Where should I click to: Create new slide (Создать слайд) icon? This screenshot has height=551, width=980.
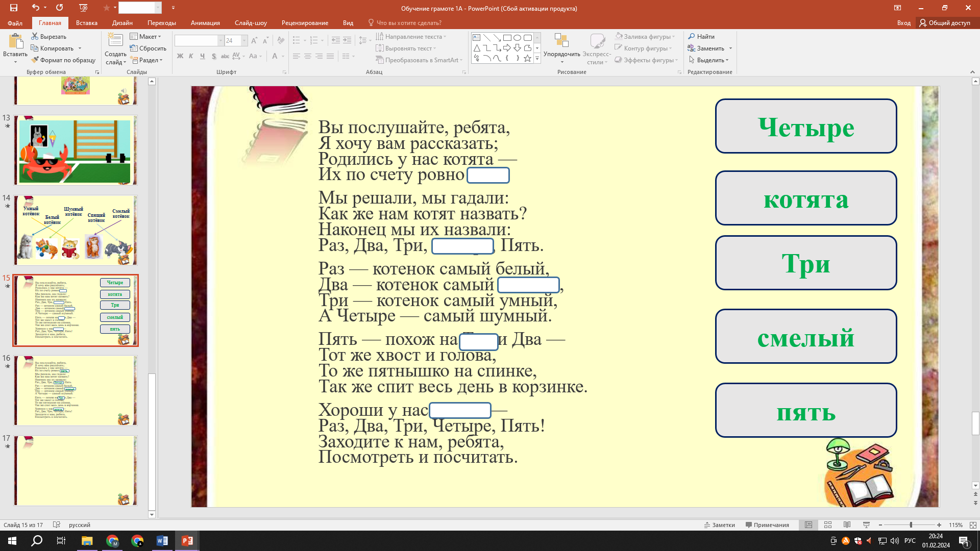click(115, 41)
